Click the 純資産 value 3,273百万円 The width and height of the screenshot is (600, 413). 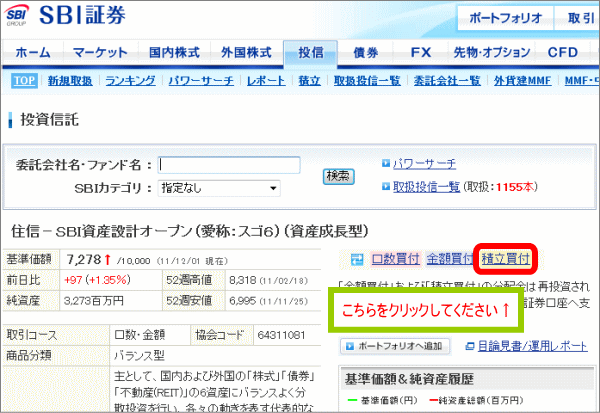[x=94, y=301]
